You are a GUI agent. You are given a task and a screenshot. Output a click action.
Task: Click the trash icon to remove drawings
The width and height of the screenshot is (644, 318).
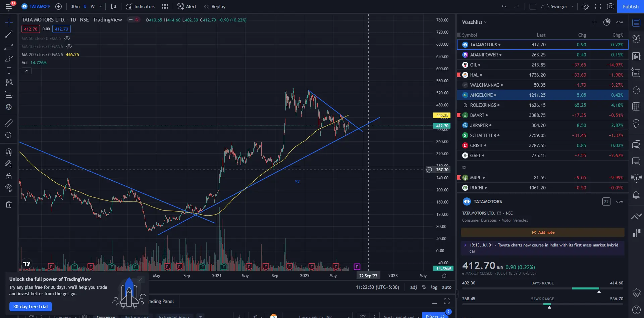tap(9, 205)
